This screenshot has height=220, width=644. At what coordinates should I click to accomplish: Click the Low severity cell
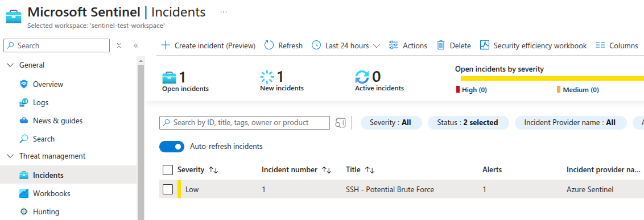pyautogui.click(x=192, y=189)
